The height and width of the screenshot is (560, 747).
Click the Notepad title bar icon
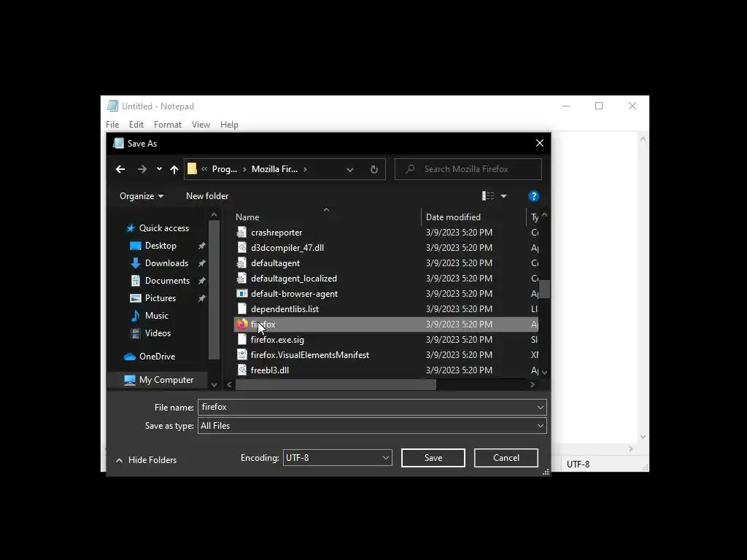coord(113,106)
